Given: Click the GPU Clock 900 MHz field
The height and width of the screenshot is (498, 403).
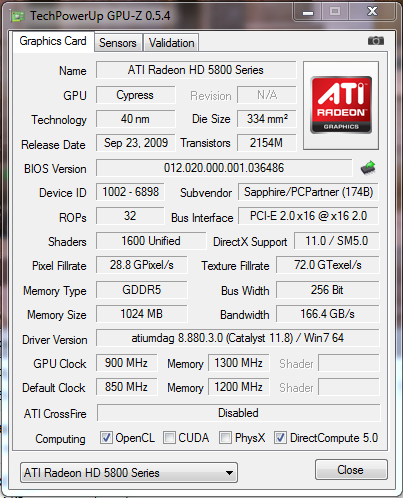Looking at the screenshot, I should (x=126, y=363).
